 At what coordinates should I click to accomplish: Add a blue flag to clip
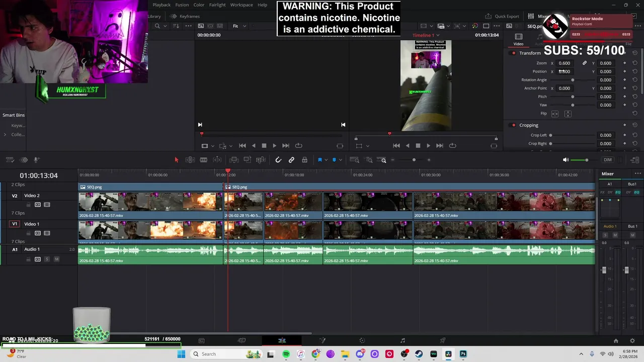pyautogui.click(x=319, y=160)
